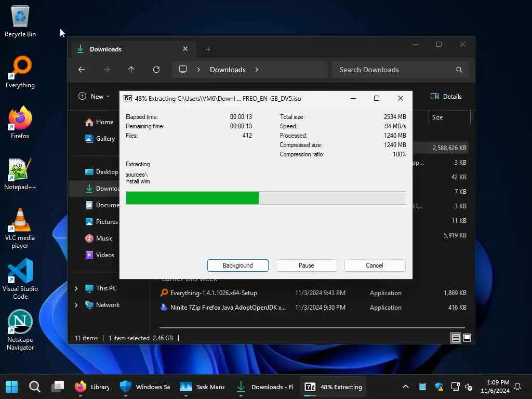Switch to Task Manager taskbar item
Viewport: 532px width, 399px height.
tap(202, 387)
